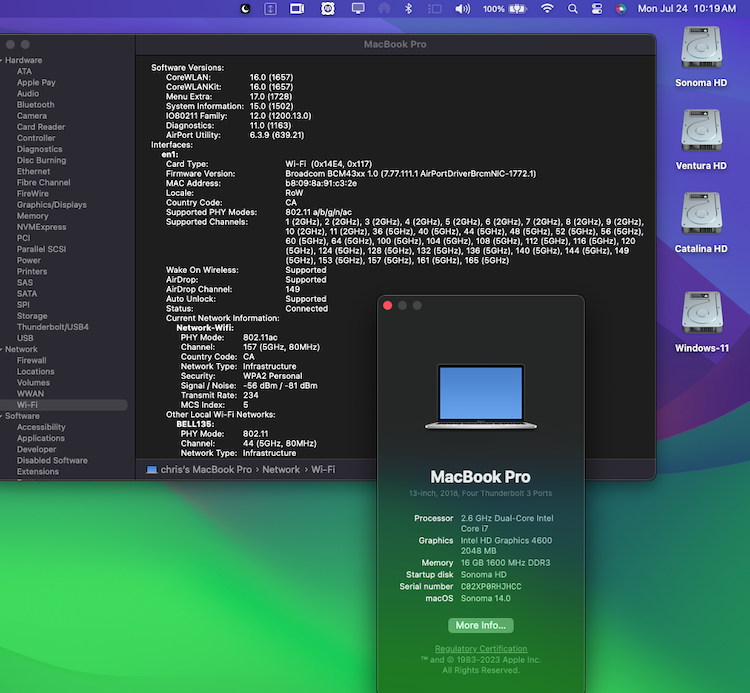750x693 pixels.
Task: Select Locations under Network
Action: 36,372
